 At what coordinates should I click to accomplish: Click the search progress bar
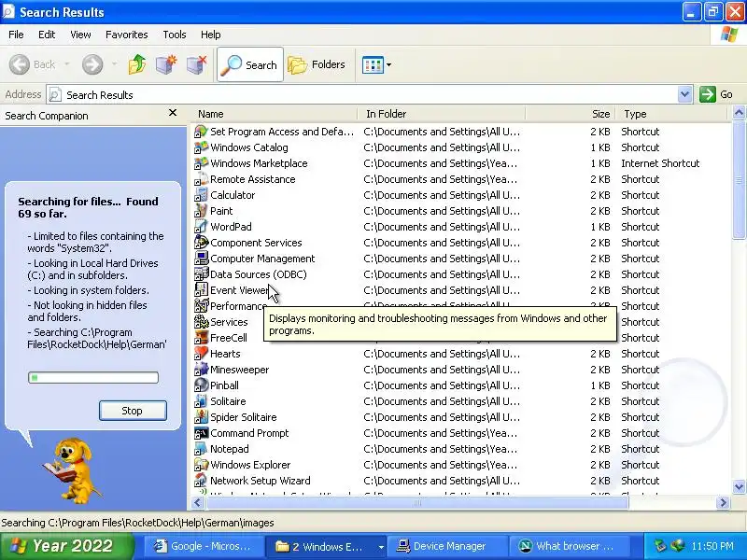(92, 378)
